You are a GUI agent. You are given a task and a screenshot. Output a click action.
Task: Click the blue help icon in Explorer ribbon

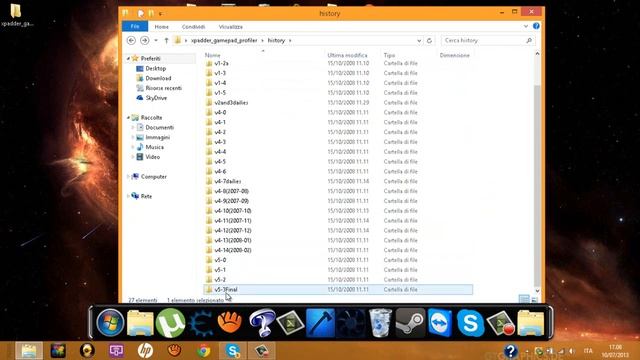tap(536, 26)
